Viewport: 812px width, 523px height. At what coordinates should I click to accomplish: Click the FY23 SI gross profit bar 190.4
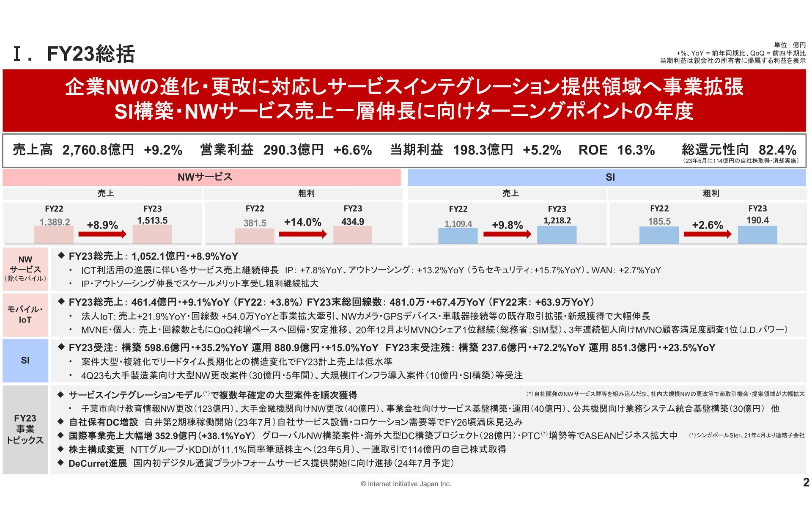pyautogui.click(x=757, y=234)
